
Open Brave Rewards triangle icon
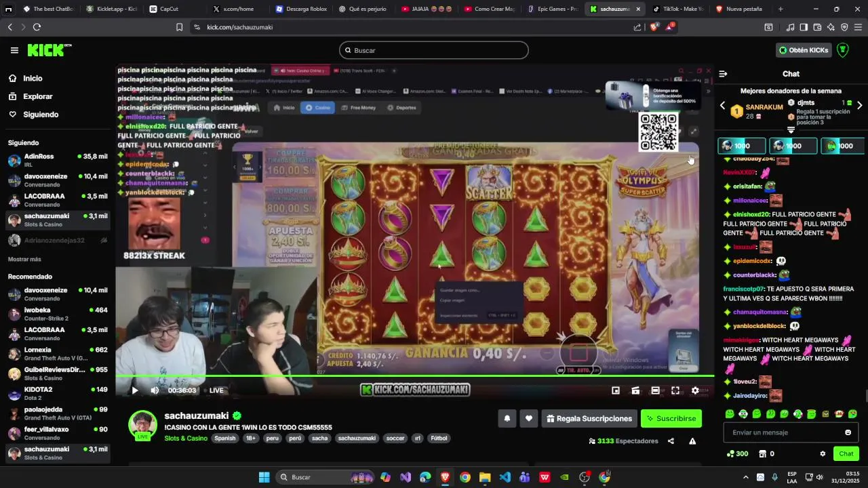coord(670,27)
